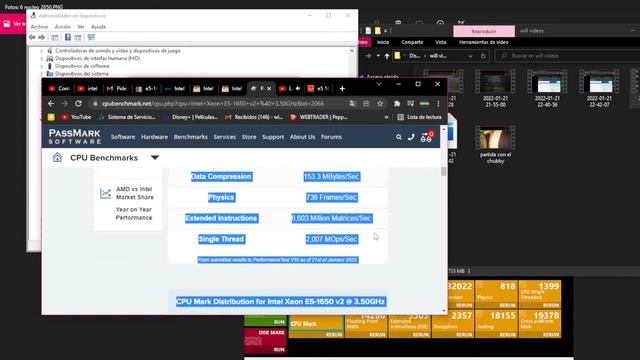Switch to the Gmail 'Pide' tab

click(117, 89)
